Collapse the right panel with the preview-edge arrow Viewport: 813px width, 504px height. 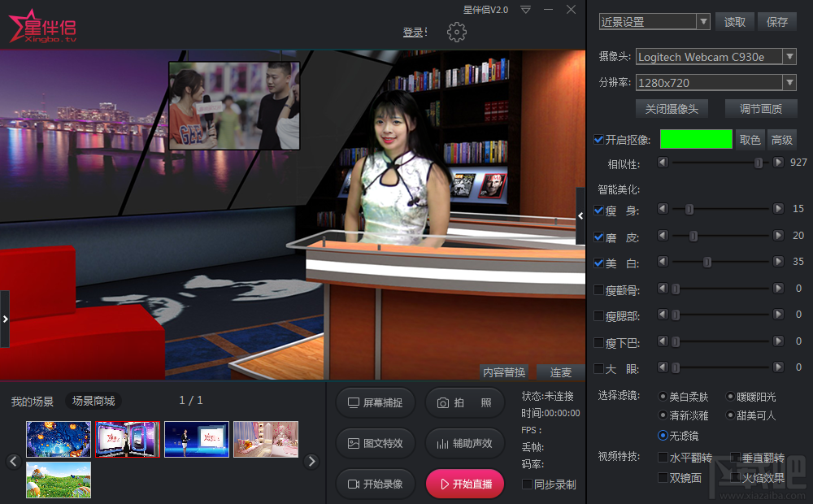pyautogui.click(x=580, y=215)
